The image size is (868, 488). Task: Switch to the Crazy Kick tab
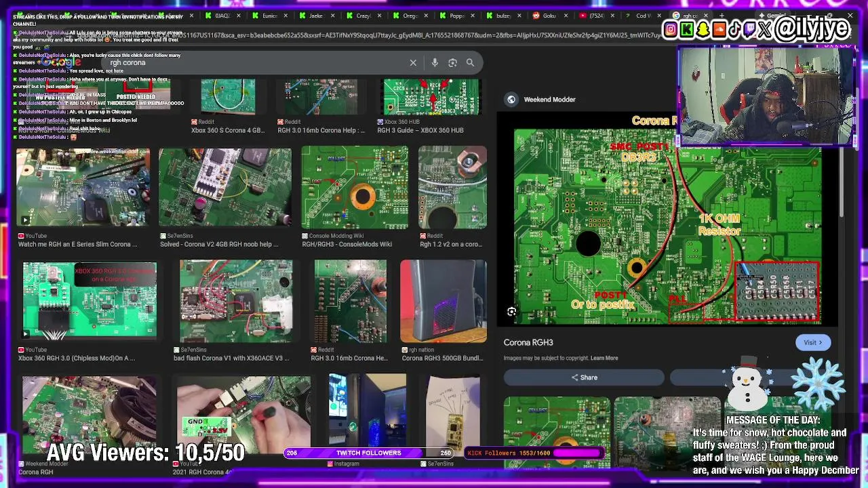[x=362, y=16]
